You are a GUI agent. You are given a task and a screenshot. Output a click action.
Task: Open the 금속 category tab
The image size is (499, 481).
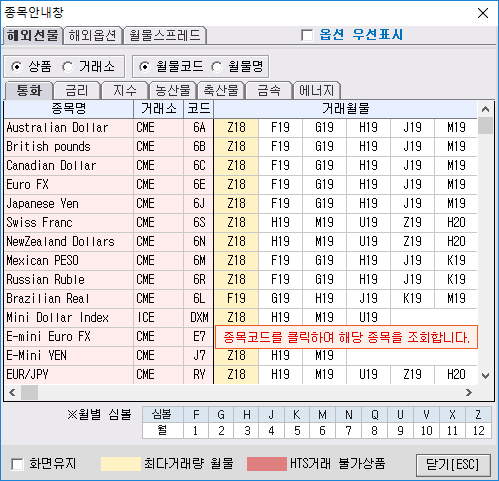click(x=269, y=90)
